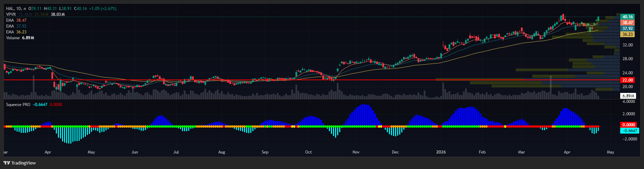This screenshot has width=644, height=169.
Task: Click the red horizontal line at 22.00
Action: pyautogui.click(x=241, y=80)
